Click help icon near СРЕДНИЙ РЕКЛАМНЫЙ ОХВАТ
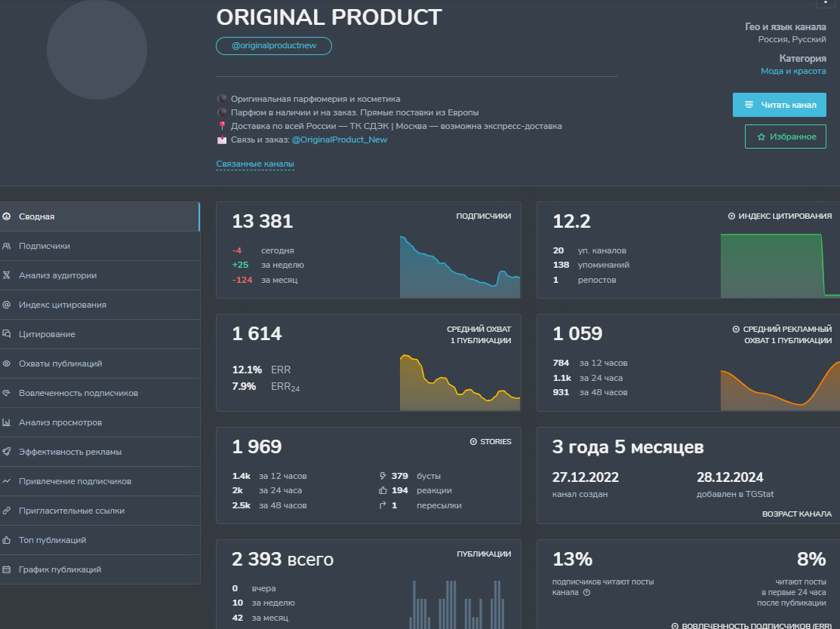Viewport: 840px width, 629px height. [736, 330]
